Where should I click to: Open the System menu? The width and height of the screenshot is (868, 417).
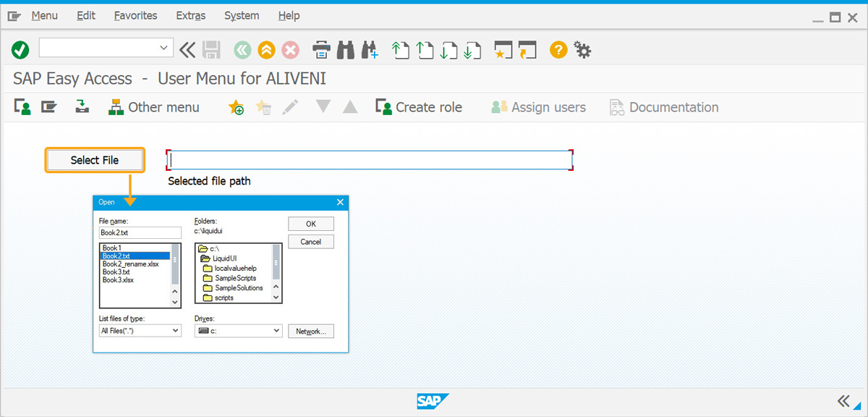[242, 15]
